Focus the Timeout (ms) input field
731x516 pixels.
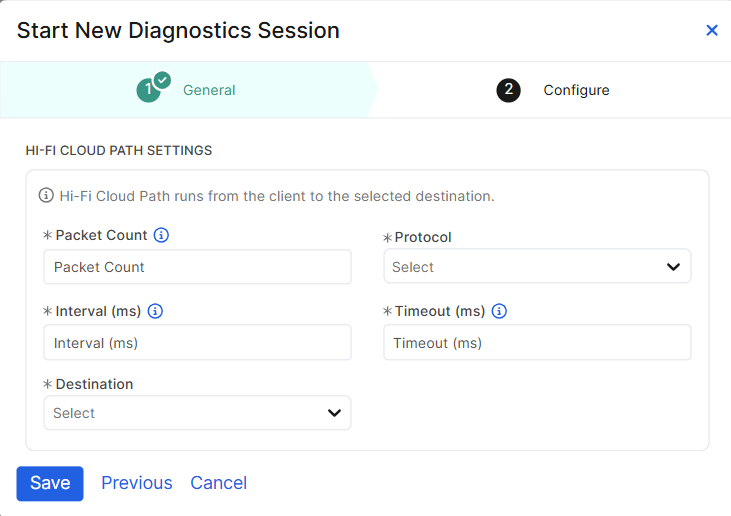(537, 343)
